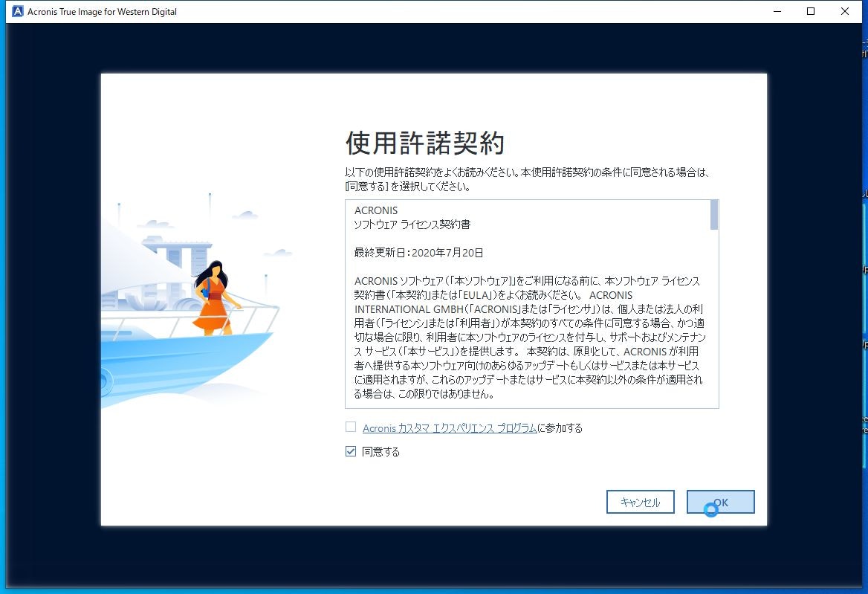The height and width of the screenshot is (594, 868).
Task: Click the ACRONIS title line in the agreement
Action: coord(376,210)
